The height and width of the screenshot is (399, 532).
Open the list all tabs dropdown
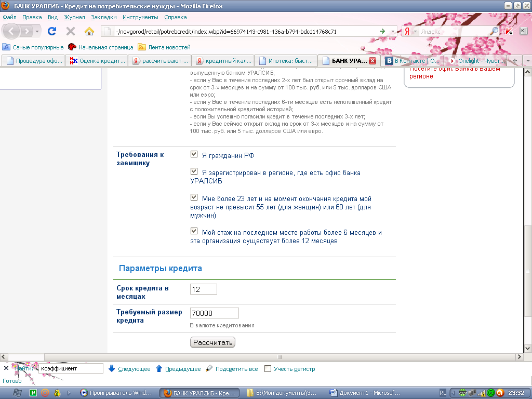(528, 61)
